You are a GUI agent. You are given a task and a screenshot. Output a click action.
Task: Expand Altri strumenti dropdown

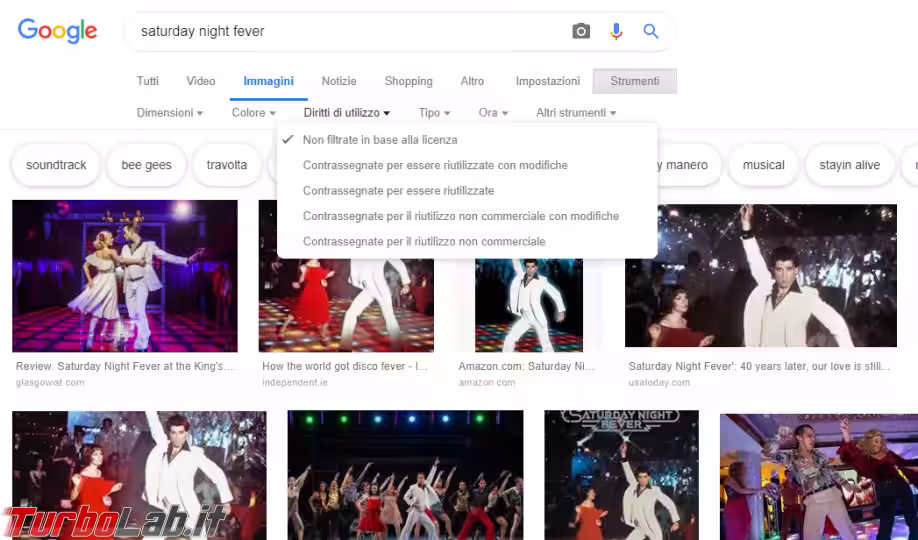[576, 112]
